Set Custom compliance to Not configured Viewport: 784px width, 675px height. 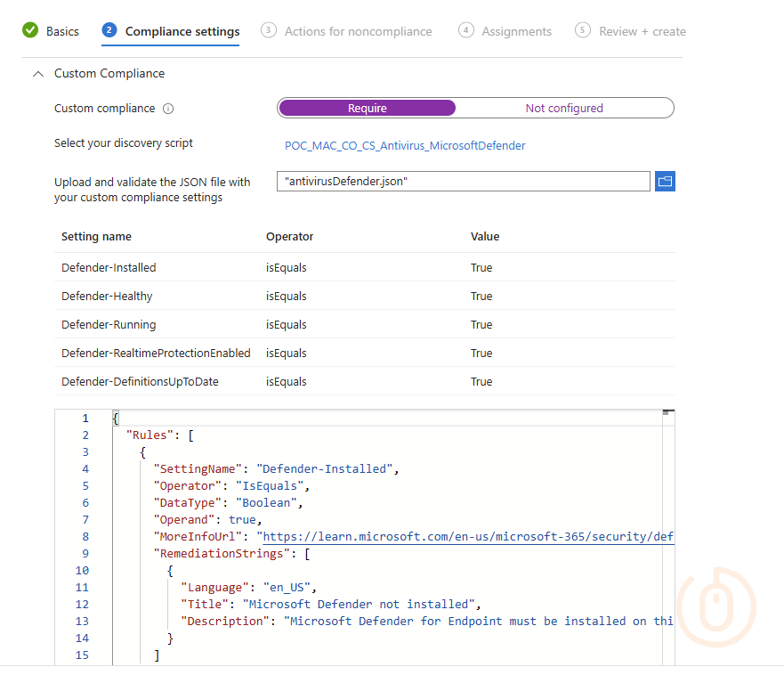(x=564, y=108)
